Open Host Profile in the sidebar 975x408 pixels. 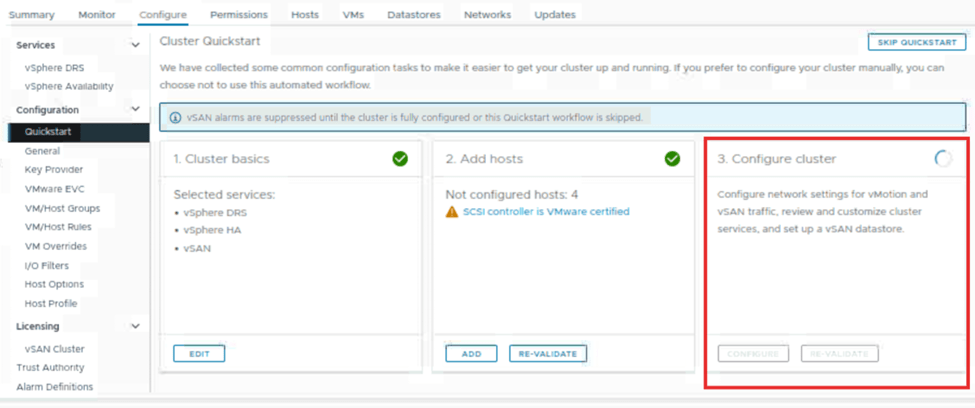(51, 303)
